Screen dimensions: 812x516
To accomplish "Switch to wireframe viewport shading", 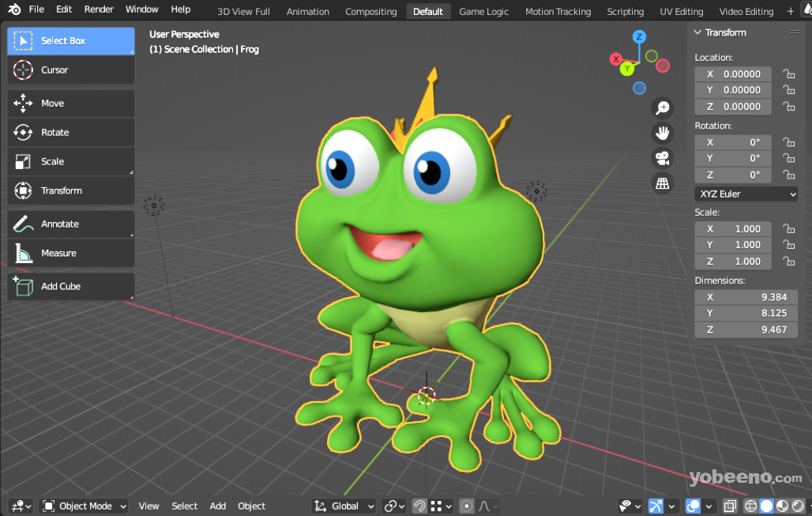I will pos(750,507).
